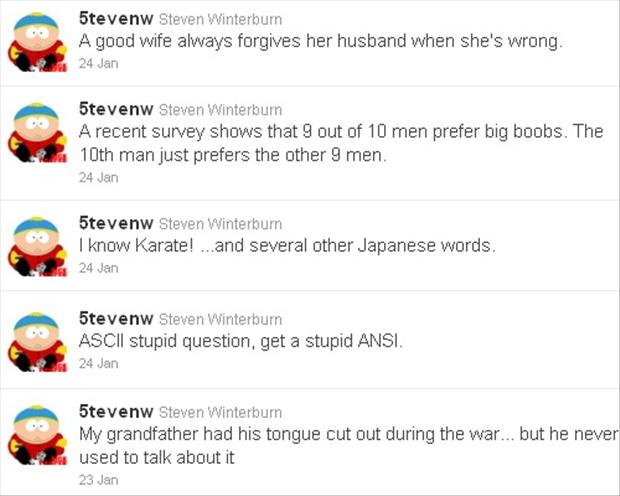
Task: Open 5tevenw username on the Karate tweet
Action: pyautogui.click(x=116, y=223)
